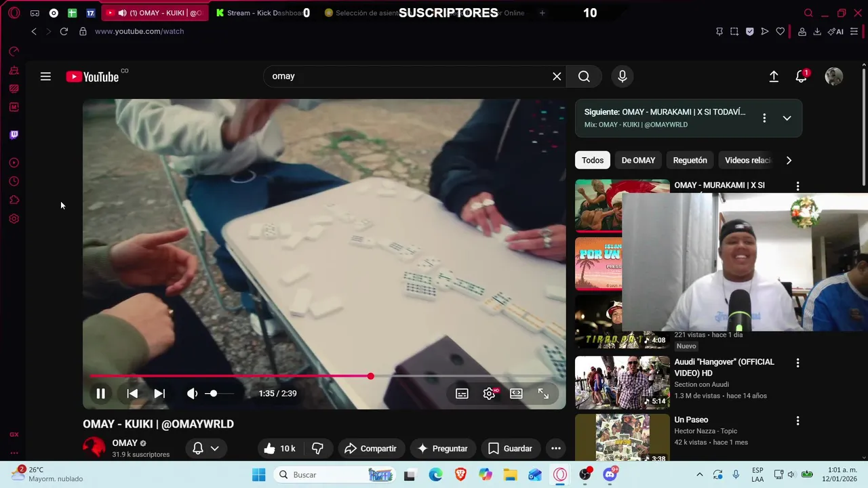
Task: Take a snapshot with the toolbar icon
Action: coord(734,31)
